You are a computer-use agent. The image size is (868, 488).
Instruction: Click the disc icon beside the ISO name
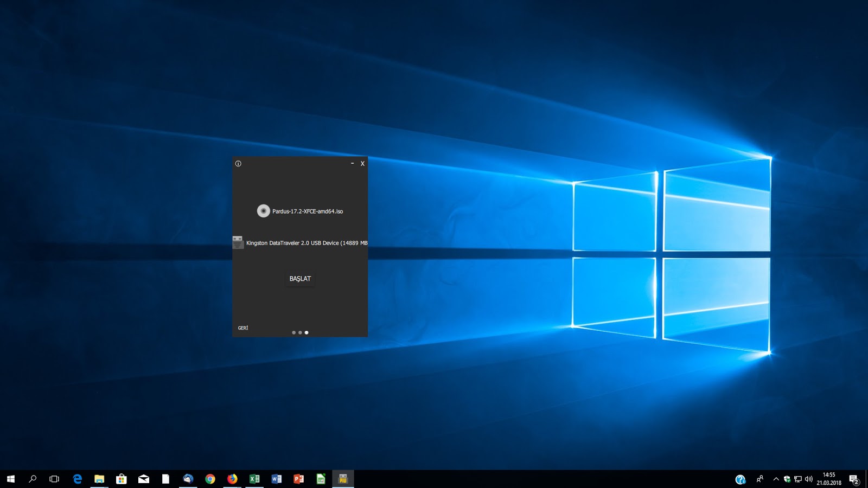263,211
